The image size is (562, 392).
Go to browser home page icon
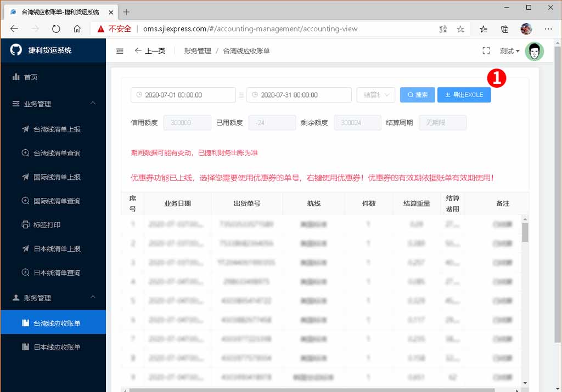click(77, 29)
